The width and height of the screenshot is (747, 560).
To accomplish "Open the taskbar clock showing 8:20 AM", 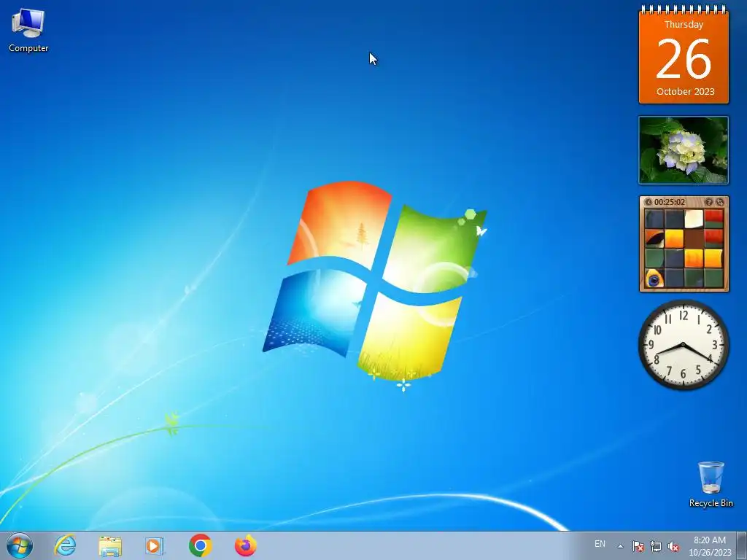I will (710, 546).
